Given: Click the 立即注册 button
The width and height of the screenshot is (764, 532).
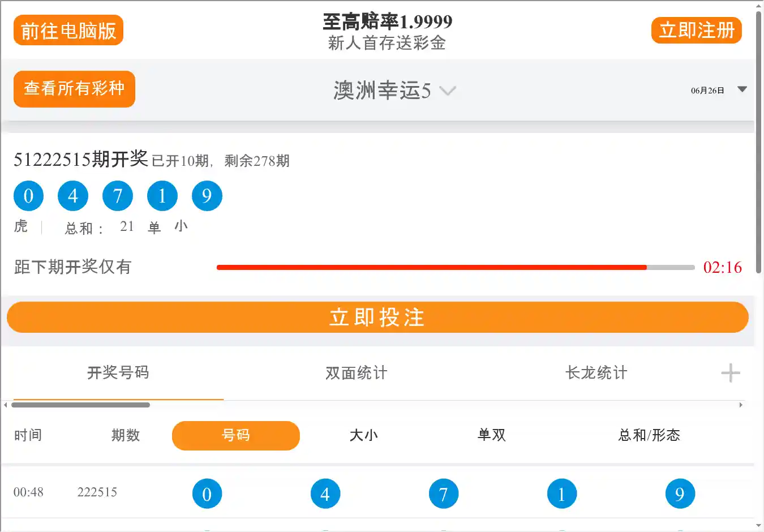Looking at the screenshot, I should tap(696, 31).
